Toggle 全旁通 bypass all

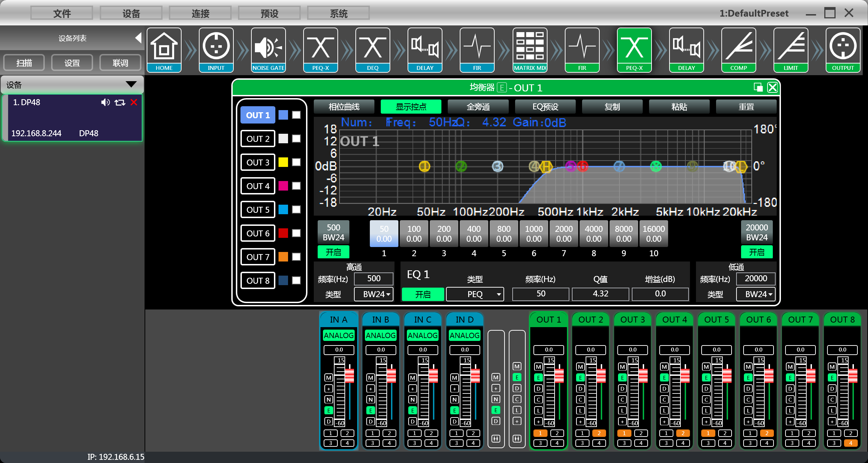478,107
